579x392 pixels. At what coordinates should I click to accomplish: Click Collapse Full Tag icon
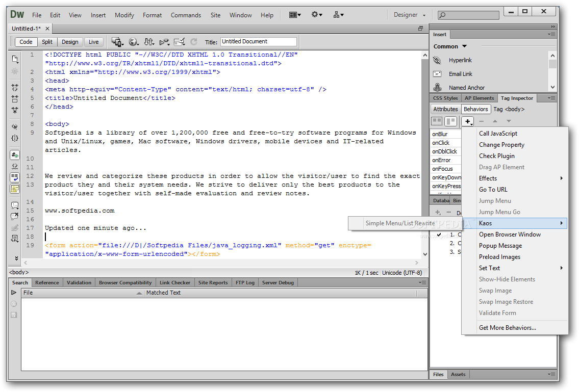coord(15,88)
